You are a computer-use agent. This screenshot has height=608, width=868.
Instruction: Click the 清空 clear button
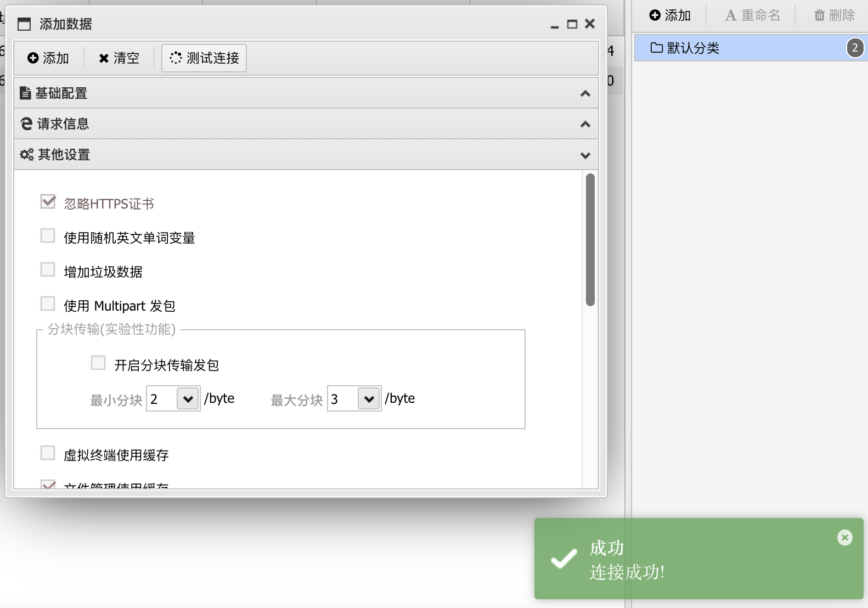pos(119,58)
